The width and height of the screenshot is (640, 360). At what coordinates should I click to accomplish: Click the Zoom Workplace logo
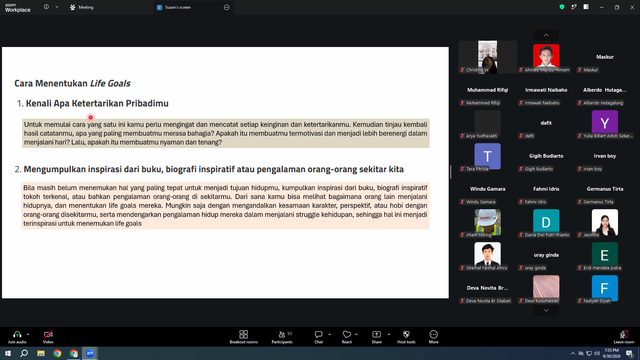18,8
